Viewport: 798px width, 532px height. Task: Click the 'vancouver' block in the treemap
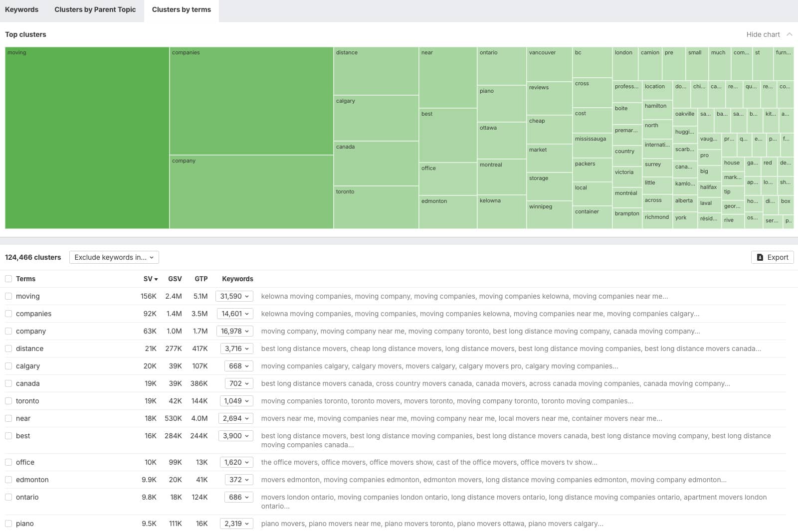549,64
